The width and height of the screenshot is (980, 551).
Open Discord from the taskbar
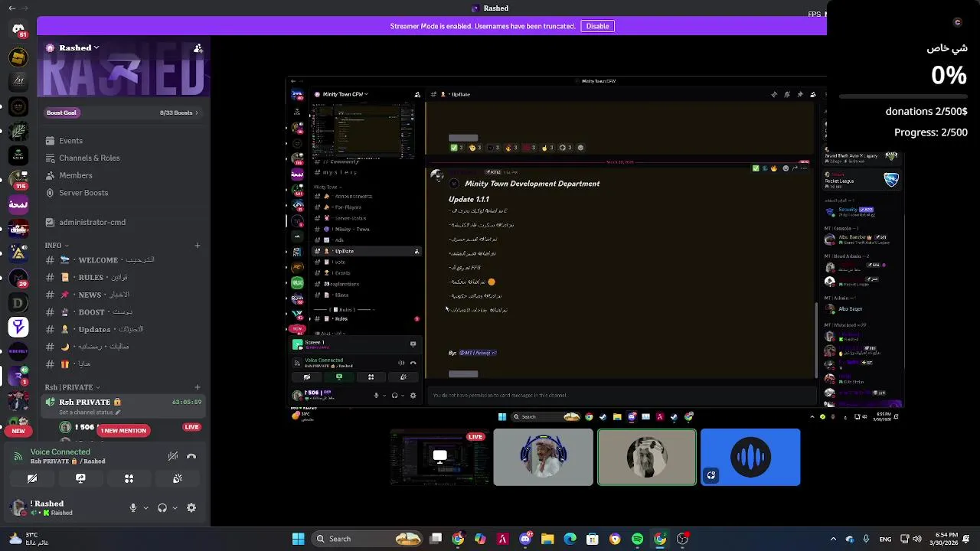[525, 539]
